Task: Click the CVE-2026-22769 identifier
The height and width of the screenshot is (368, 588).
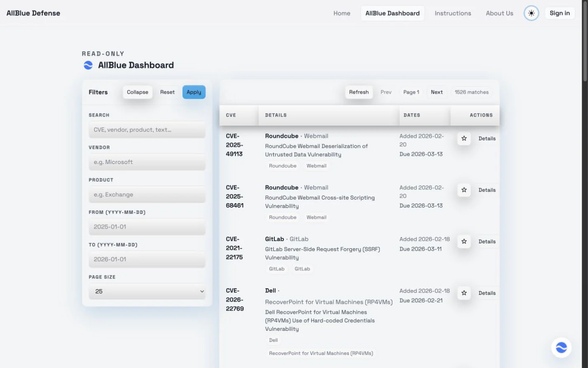Action: [234, 299]
